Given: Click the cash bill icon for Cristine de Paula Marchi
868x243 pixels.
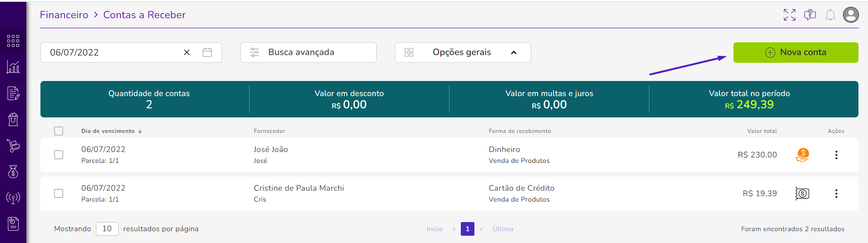Looking at the screenshot, I should [x=802, y=193].
